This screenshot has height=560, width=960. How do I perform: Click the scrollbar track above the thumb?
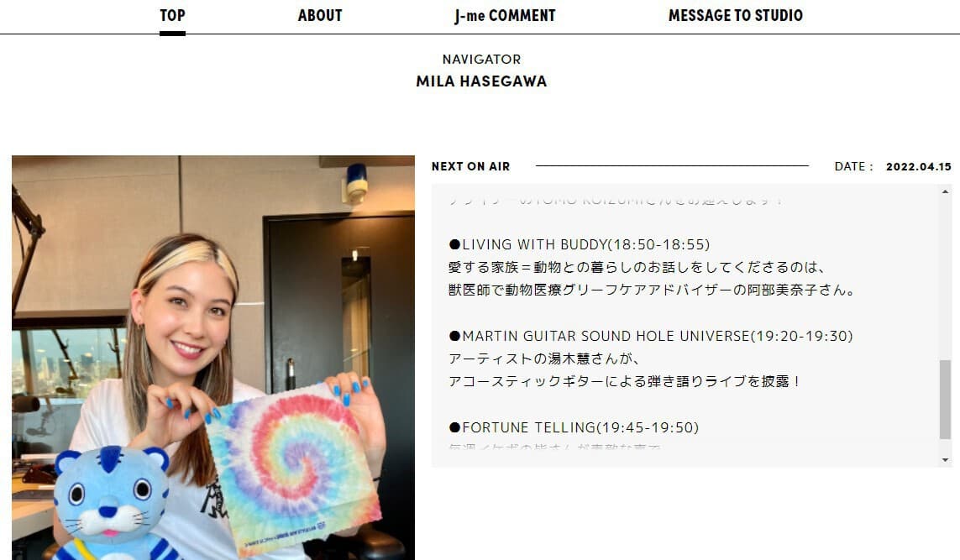(x=946, y=279)
